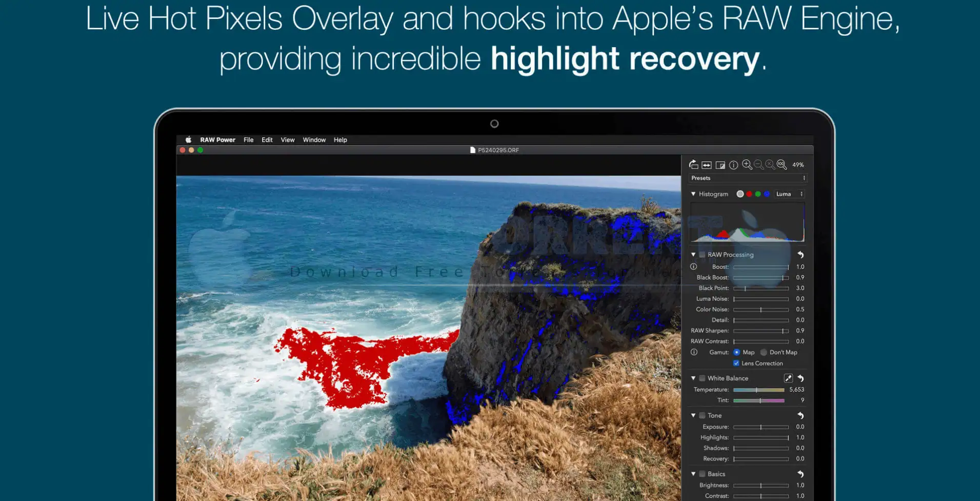
Task: Open the RAW Power menu
Action: click(x=217, y=140)
